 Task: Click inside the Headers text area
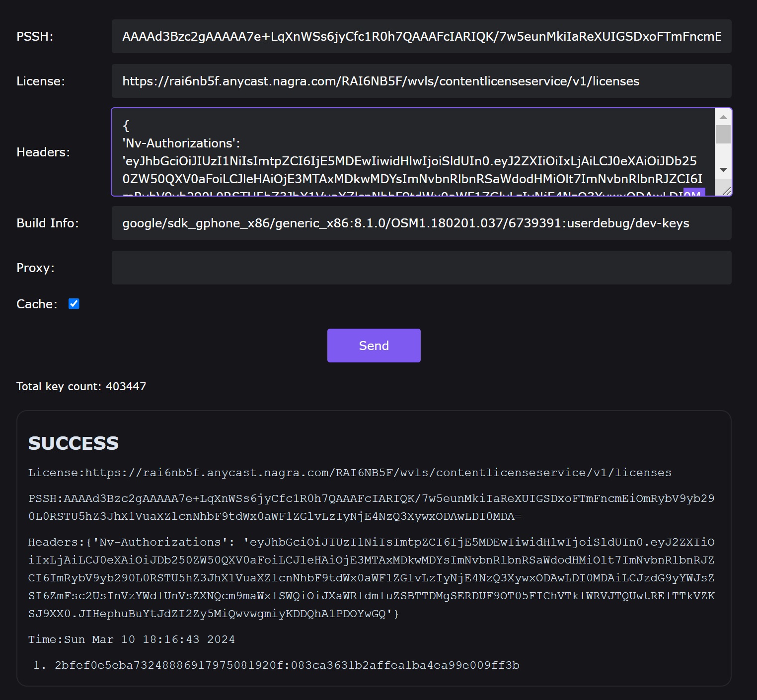[x=412, y=152]
